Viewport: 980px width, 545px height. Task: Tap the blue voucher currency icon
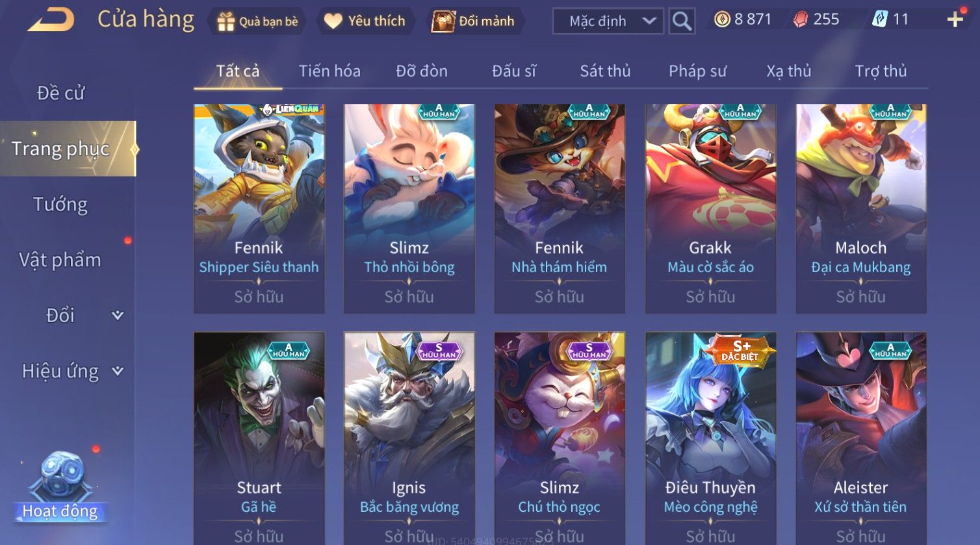pyautogui.click(x=880, y=19)
